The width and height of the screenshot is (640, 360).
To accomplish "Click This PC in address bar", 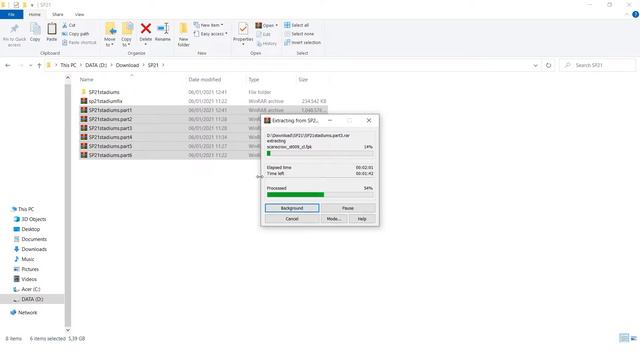I will 68,65.
